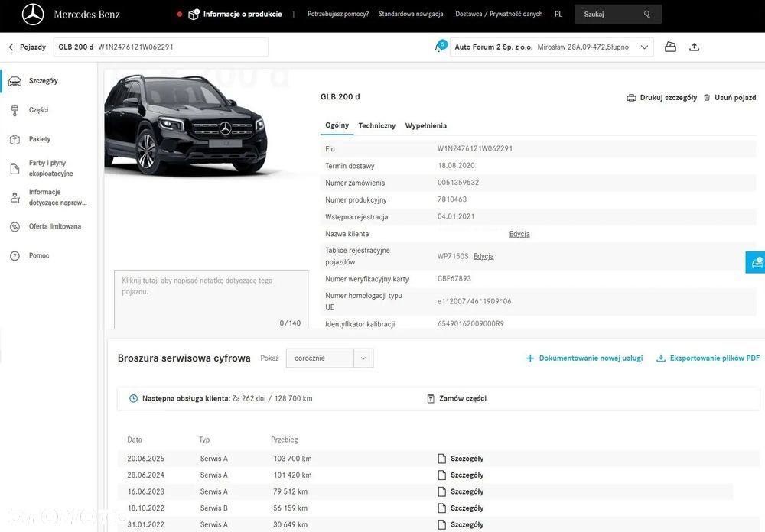
Task: Click the printer icon for Drukuj szczegóły
Action: 631,98
